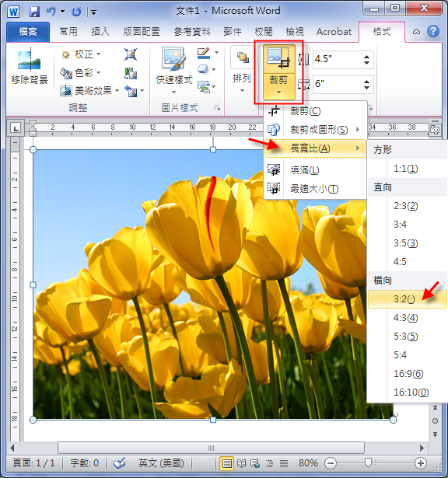Select 4:3 landscape aspect ratio

[407, 318]
